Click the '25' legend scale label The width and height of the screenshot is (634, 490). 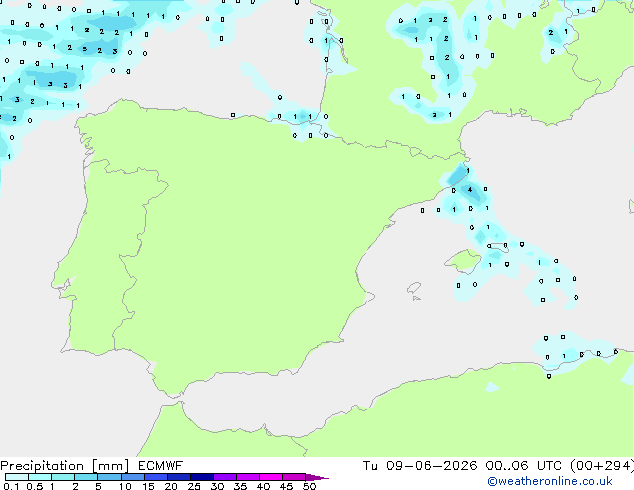coord(194,486)
